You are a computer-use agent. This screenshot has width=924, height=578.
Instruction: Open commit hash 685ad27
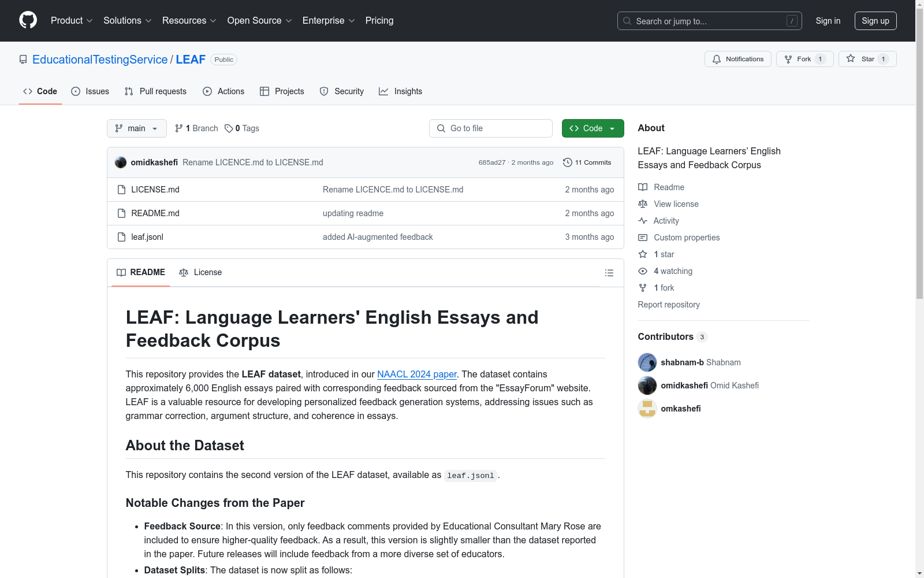coord(491,162)
